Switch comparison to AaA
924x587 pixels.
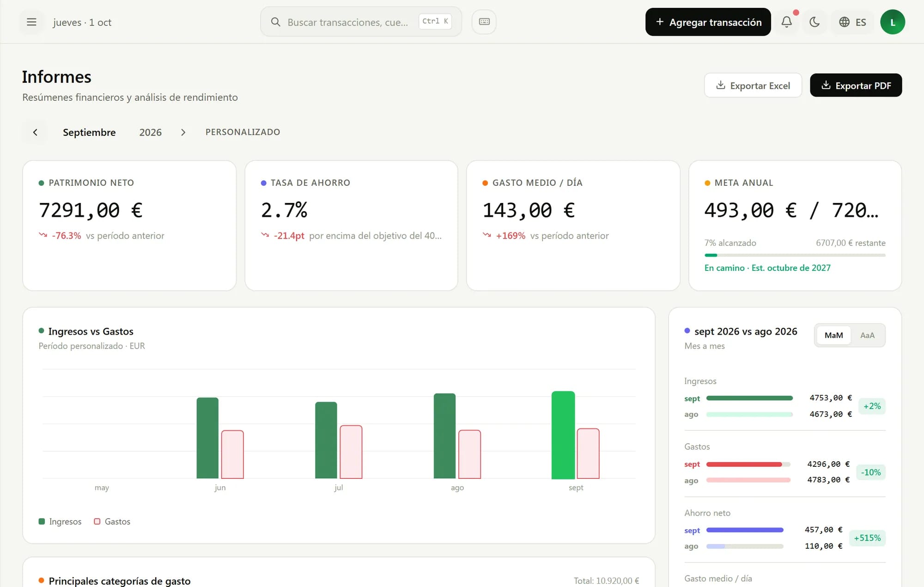(x=867, y=335)
